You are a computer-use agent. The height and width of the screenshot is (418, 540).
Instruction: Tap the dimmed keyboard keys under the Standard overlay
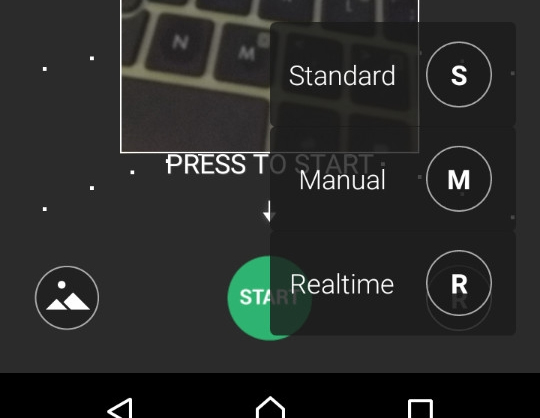coord(344,74)
